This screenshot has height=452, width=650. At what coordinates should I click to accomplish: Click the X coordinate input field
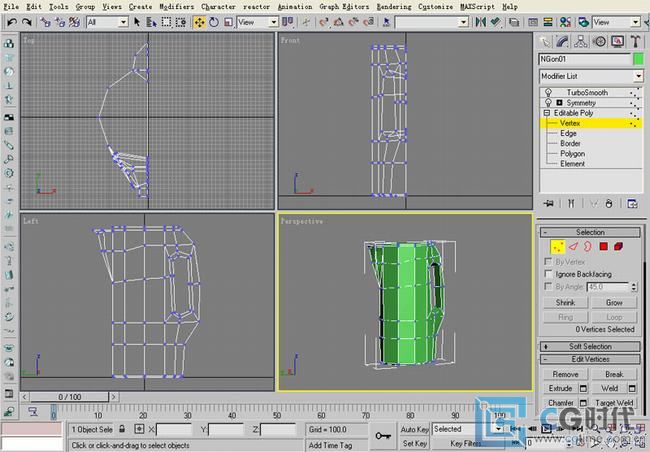174,429
